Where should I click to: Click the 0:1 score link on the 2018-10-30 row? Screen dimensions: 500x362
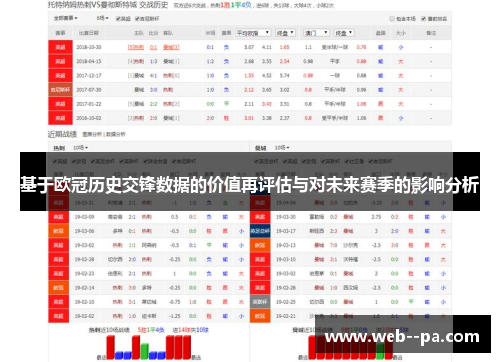point(153,47)
